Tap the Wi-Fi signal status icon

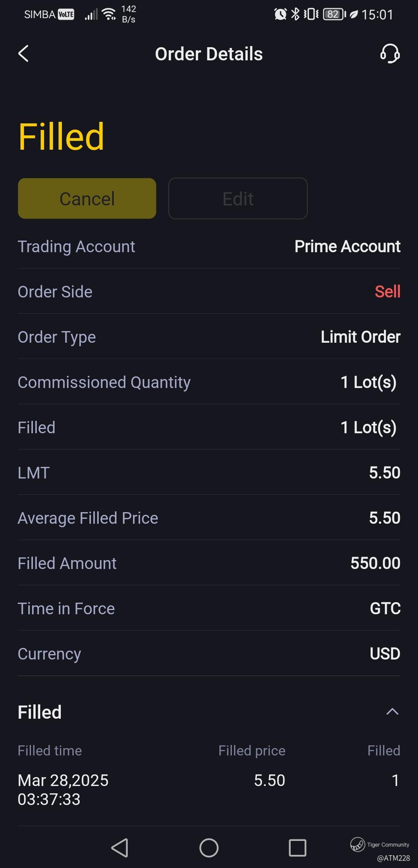109,14
